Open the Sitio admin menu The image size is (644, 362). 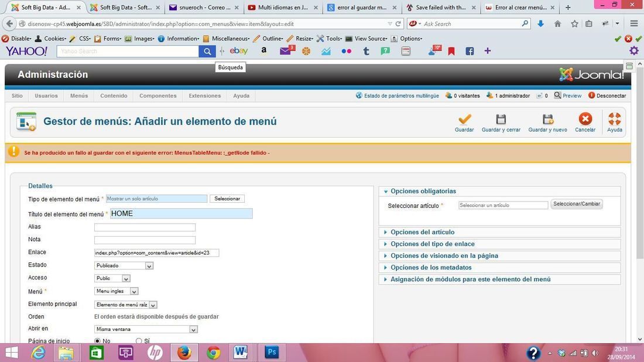pyautogui.click(x=17, y=95)
